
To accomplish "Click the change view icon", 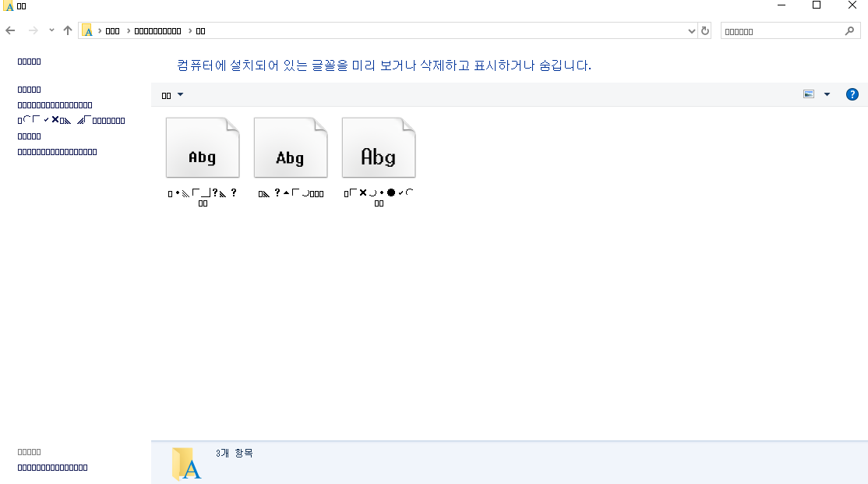I will coord(809,94).
